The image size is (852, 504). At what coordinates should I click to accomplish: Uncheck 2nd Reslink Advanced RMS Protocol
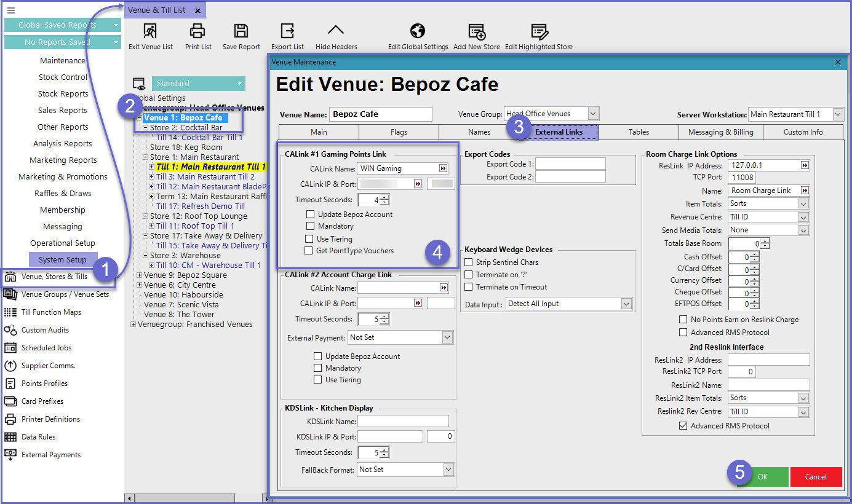tap(683, 426)
